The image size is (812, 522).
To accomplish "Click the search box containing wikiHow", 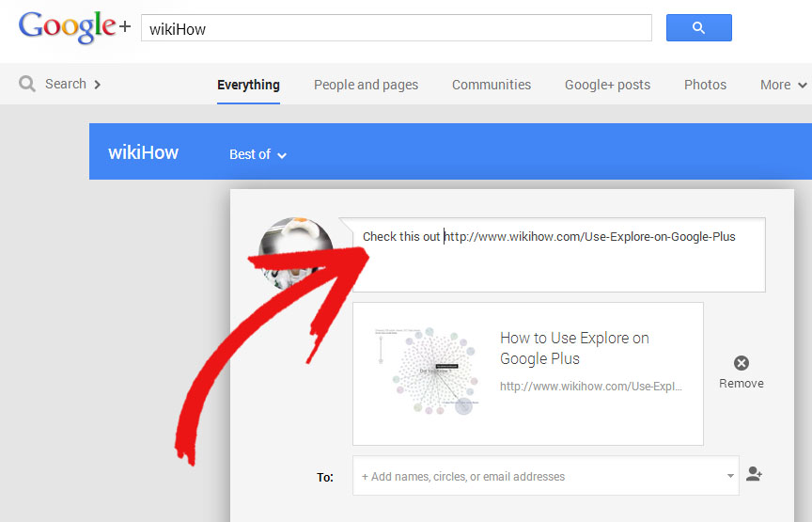I will pos(397,28).
